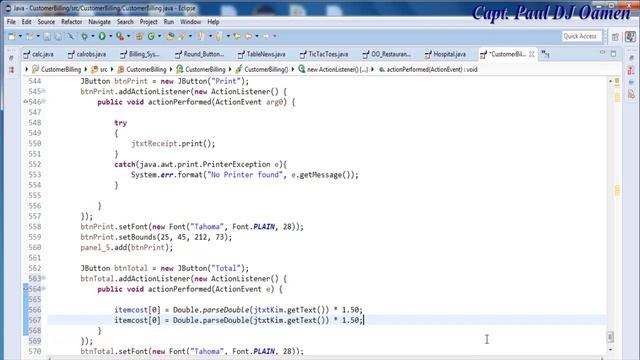Switch to the Billing_Sys... tab
The width and height of the screenshot is (640, 360).
(x=140, y=54)
